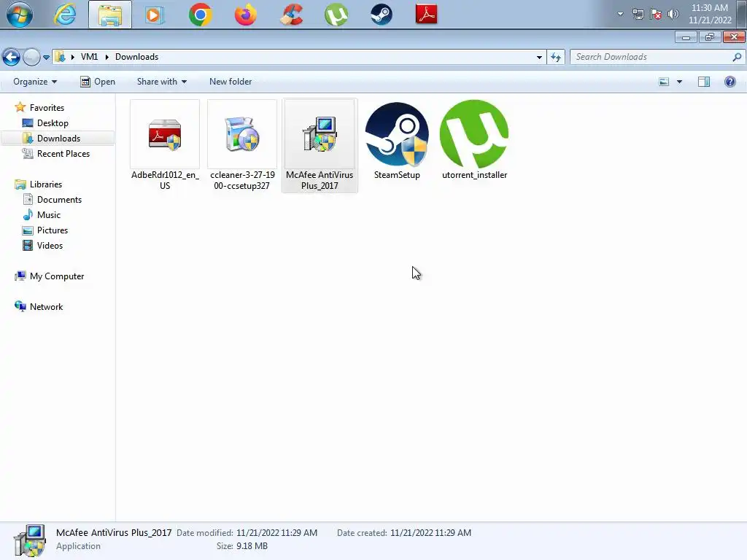
Task: Select the Windows Explorer taskbar button
Action: click(110, 15)
